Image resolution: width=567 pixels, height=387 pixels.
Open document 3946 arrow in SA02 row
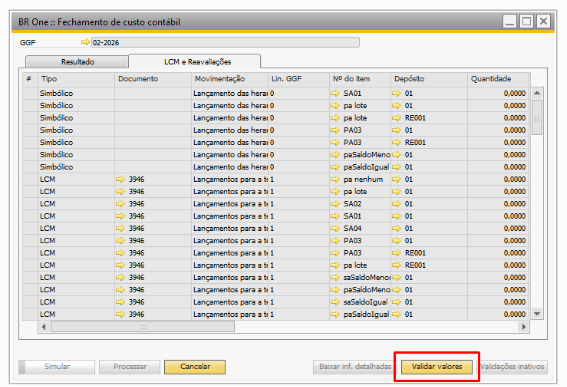(x=120, y=204)
